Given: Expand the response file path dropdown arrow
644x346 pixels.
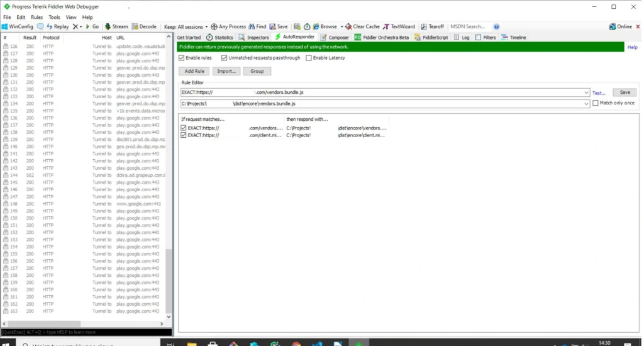Looking at the screenshot, I should click(586, 104).
